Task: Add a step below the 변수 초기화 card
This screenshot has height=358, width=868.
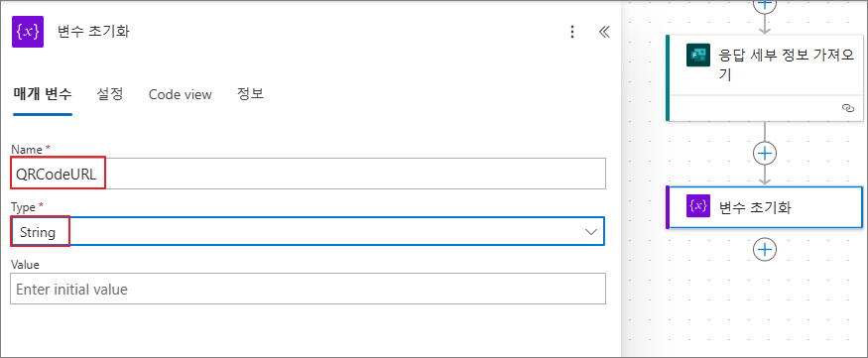Action: pyautogui.click(x=765, y=249)
